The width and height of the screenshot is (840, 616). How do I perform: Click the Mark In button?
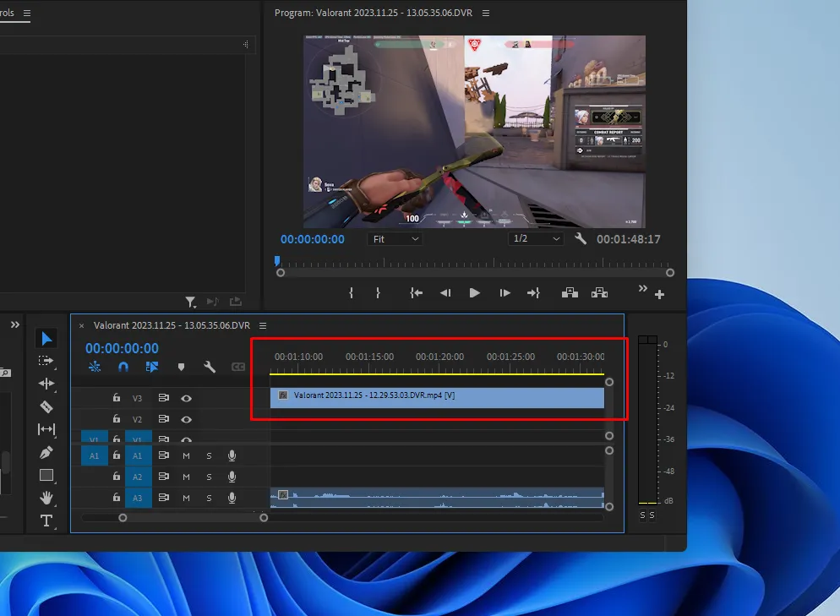click(x=351, y=293)
